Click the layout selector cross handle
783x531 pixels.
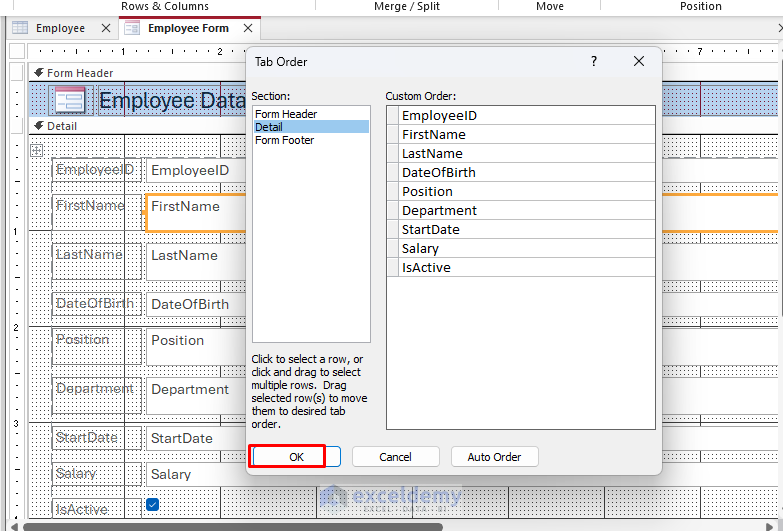point(36,150)
